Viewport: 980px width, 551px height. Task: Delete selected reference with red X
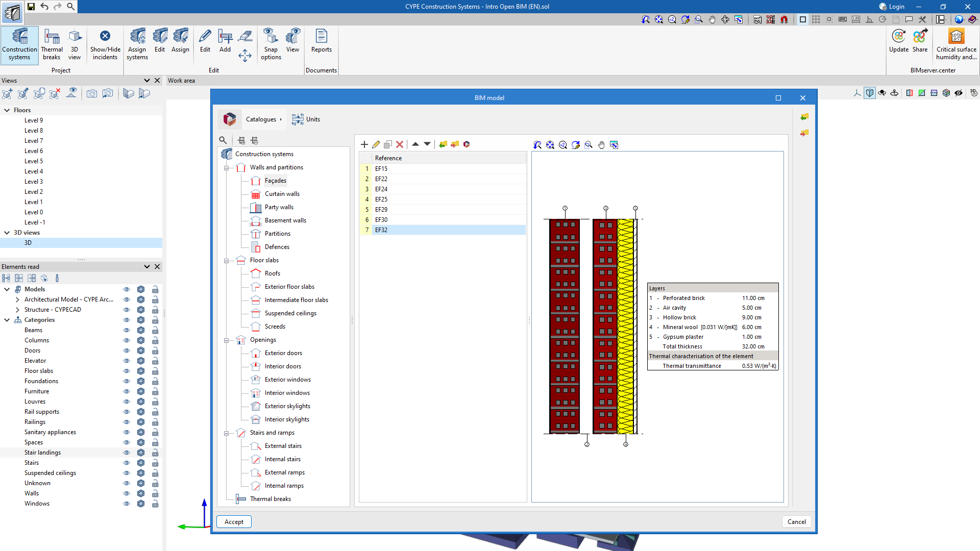coord(400,144)
